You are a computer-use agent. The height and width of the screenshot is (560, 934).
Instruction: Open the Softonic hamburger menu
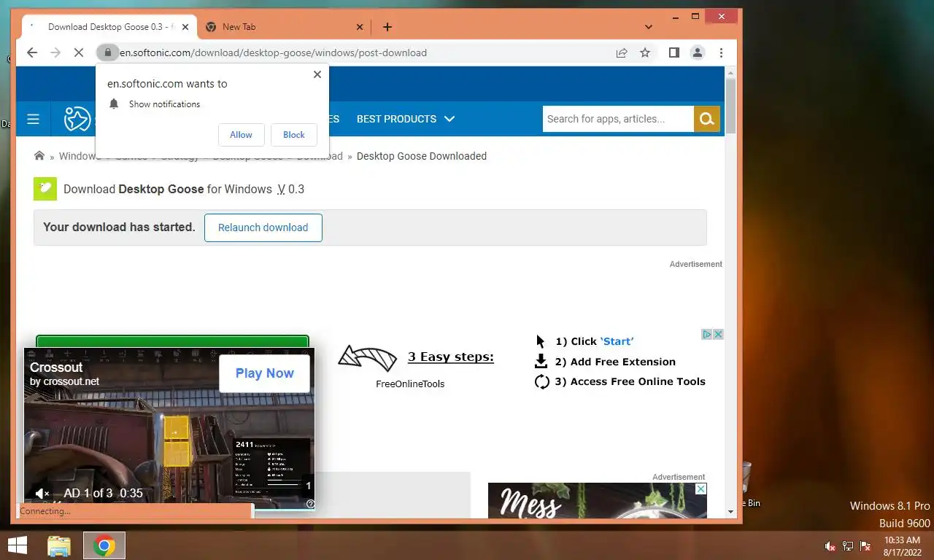33,119
